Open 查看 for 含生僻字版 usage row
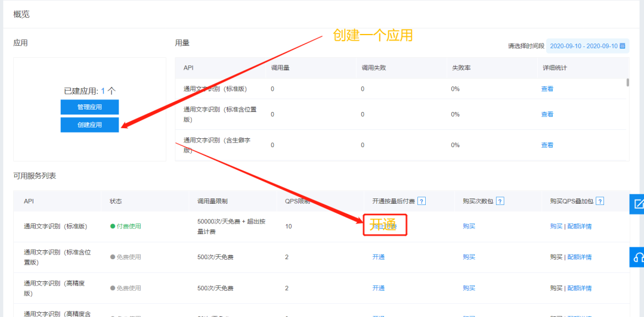Screen dimensions: 644x317 click(x=547, y=145)
